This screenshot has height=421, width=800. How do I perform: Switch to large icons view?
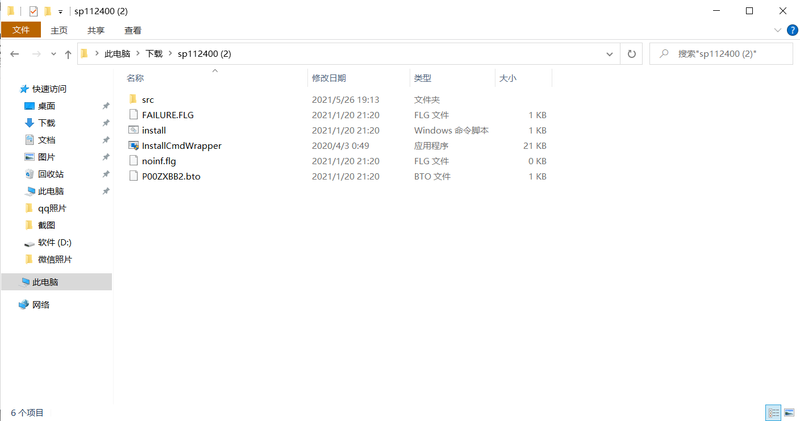[x=789, y=412]
